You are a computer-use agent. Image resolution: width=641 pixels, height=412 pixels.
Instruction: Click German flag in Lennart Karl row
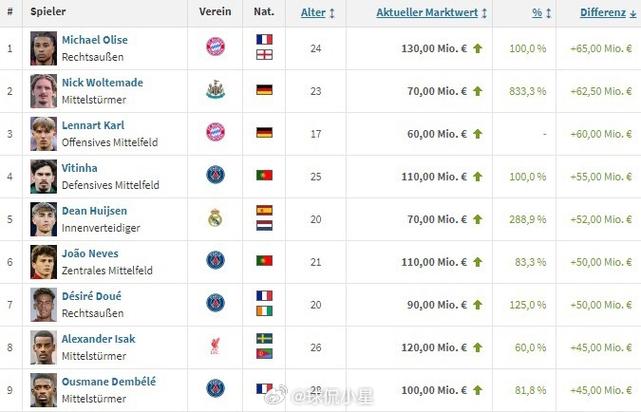[x=264, y=132]
